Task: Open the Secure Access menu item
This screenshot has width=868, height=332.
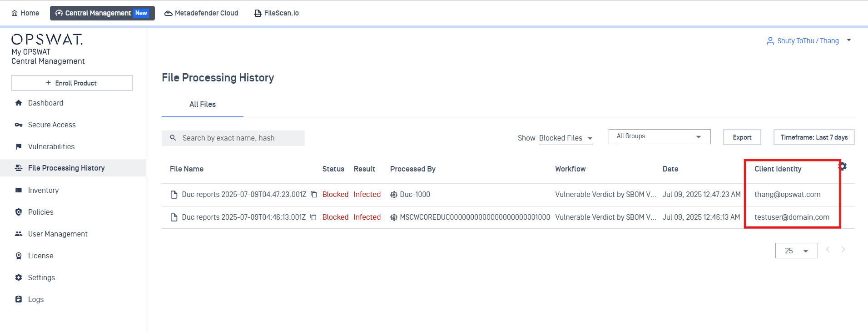Action: pos(52,125)
